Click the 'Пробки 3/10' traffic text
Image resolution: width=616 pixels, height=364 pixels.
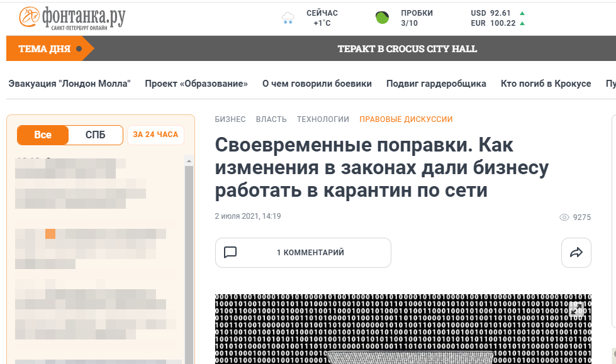[x=417, y=18]
